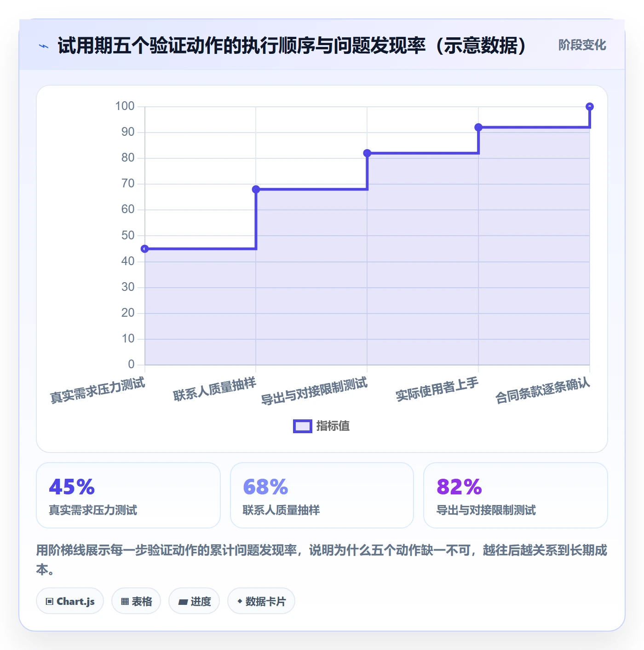The width and height of the screenshot is (644, 650).
Task: Click the y-axis value 100
Action: [x=125, y=106]
